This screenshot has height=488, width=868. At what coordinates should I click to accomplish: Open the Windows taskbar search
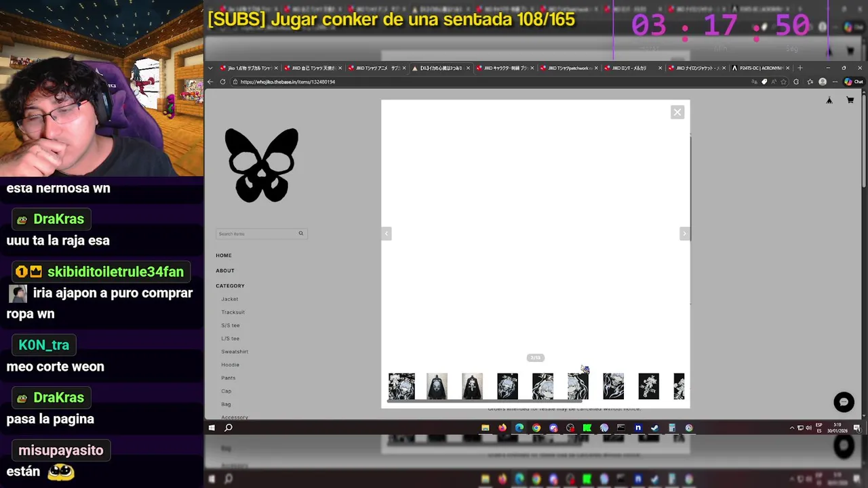tap(229, 428)
